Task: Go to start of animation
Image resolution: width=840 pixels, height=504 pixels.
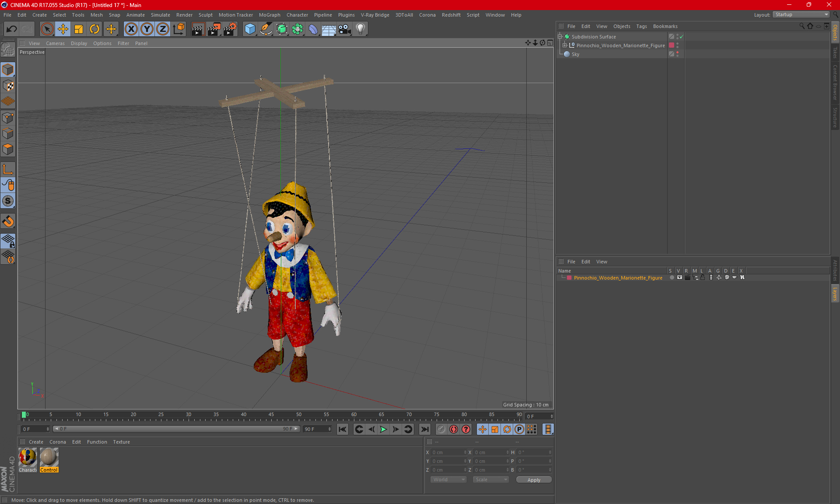Action: pyautogui.click(x=343, y=429)
